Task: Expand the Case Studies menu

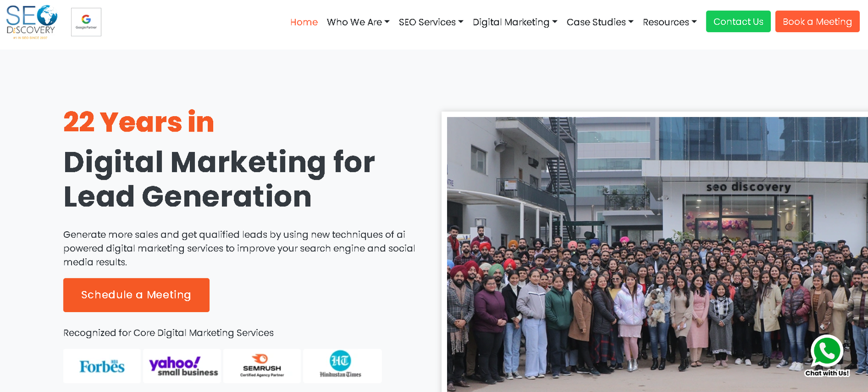Action: 600,22
